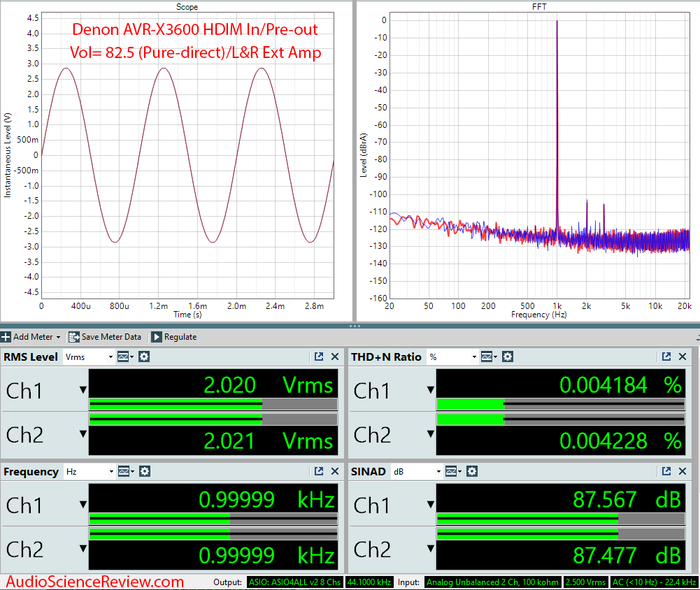The image size is (700, 590).
Task: Open Frequency meter settings gear
Action: pyautogui.click(x=145, y=471)
